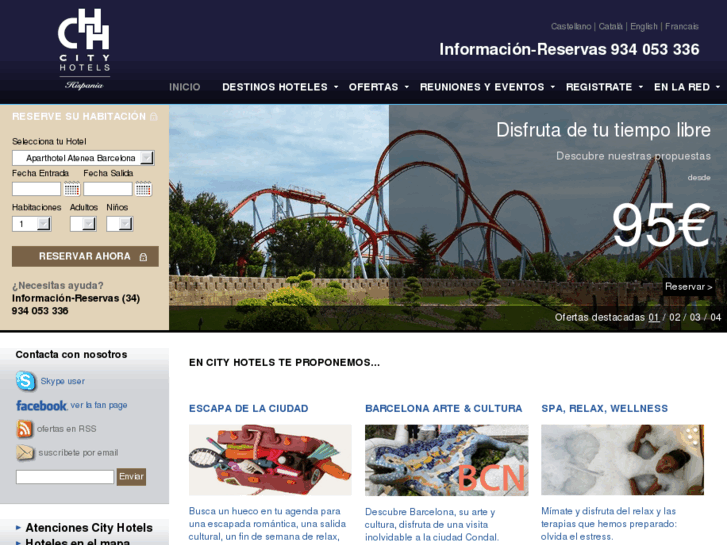Click the Skype icon
Screen dimensions: 727x545
tap(26, 381)
